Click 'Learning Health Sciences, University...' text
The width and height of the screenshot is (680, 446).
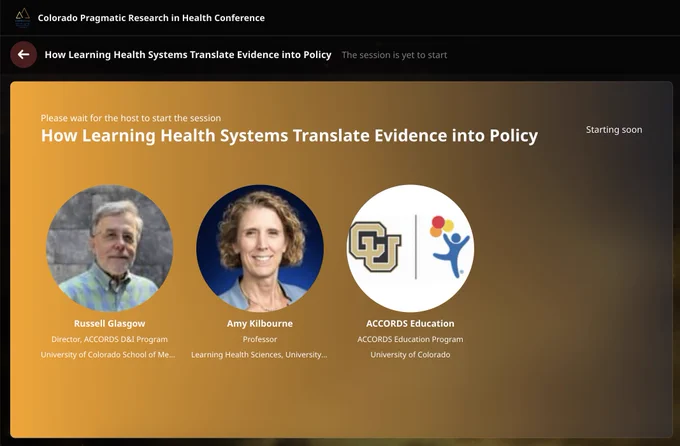coord(259,355)
